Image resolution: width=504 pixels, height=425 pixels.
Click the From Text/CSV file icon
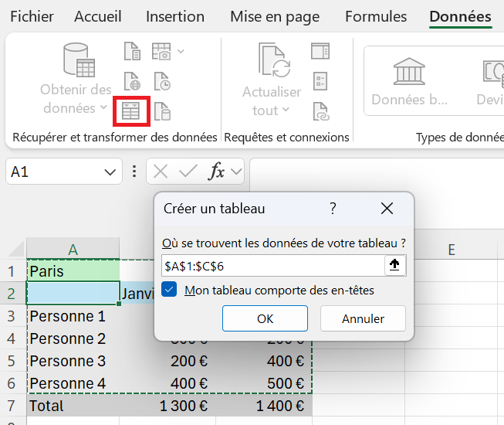tap(133, 52)
